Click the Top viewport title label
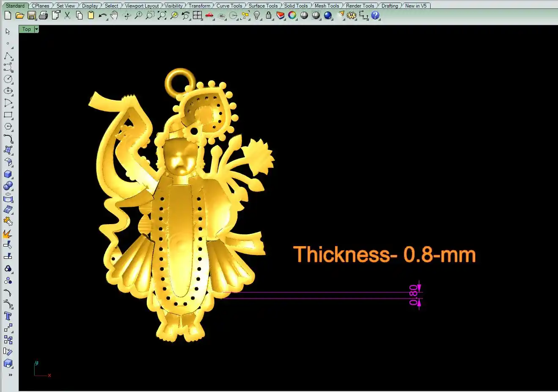This screenshot has width=558, height=392. point(27,29)
